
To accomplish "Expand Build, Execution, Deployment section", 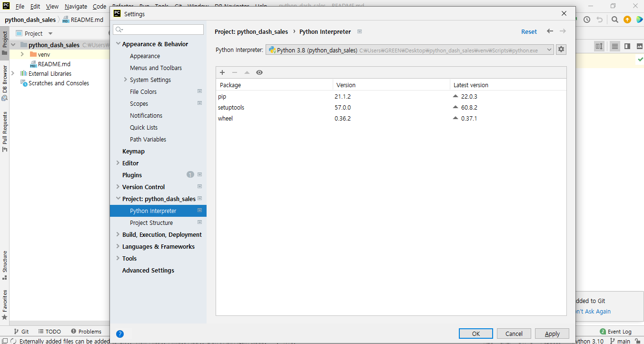I will click(x=118, y=234).
